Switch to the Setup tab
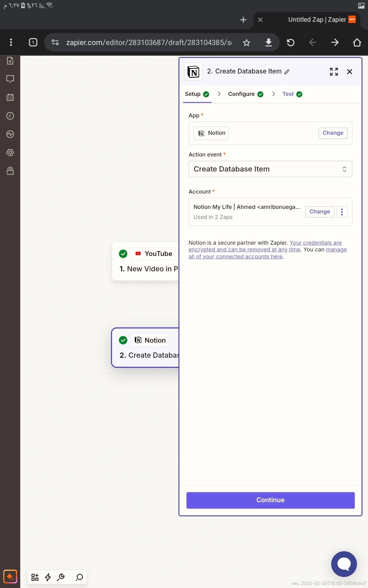Screen dimensions: 368x588 coord(197,94)
